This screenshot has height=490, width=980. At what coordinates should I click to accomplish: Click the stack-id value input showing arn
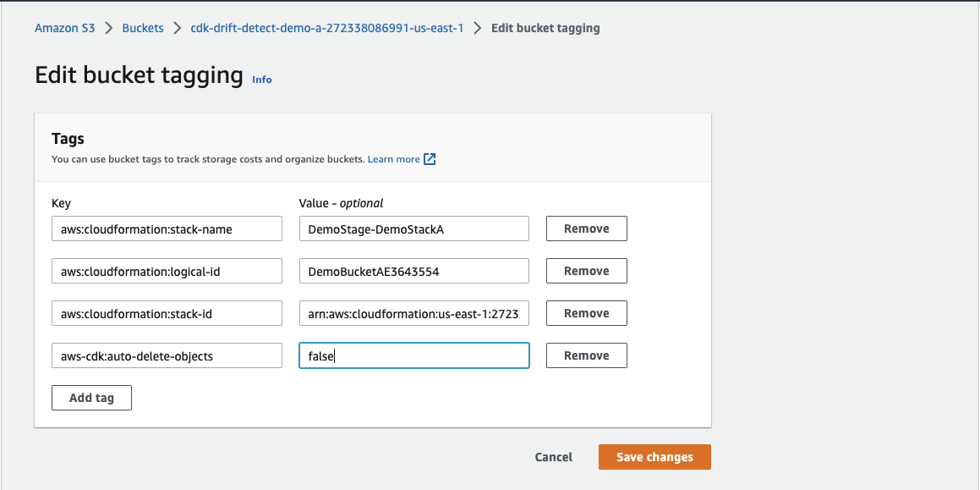click(x=413, y=312)
